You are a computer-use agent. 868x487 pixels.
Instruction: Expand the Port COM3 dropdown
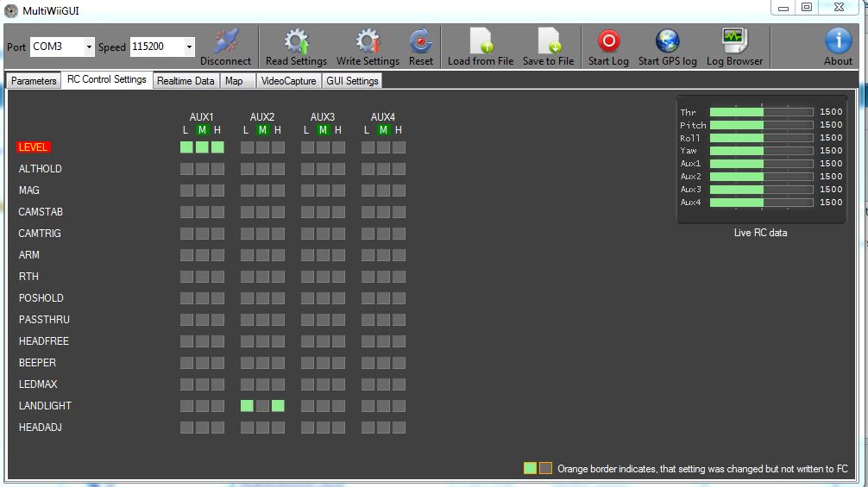(x=89, y=47)
